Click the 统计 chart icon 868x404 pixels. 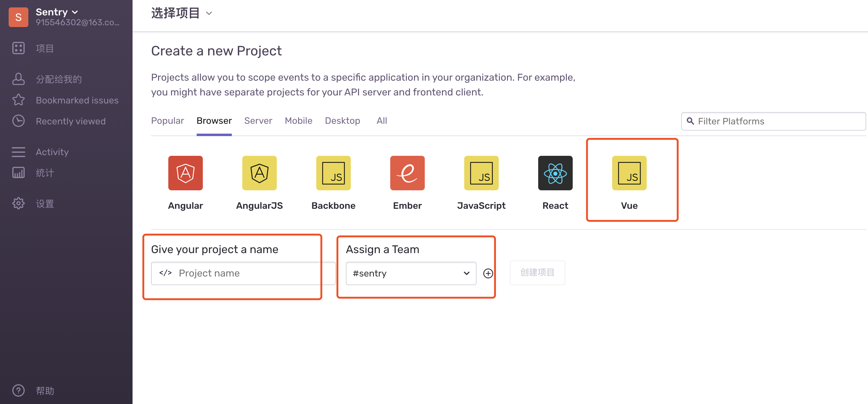pyautogui.click(x=18, y=173)
